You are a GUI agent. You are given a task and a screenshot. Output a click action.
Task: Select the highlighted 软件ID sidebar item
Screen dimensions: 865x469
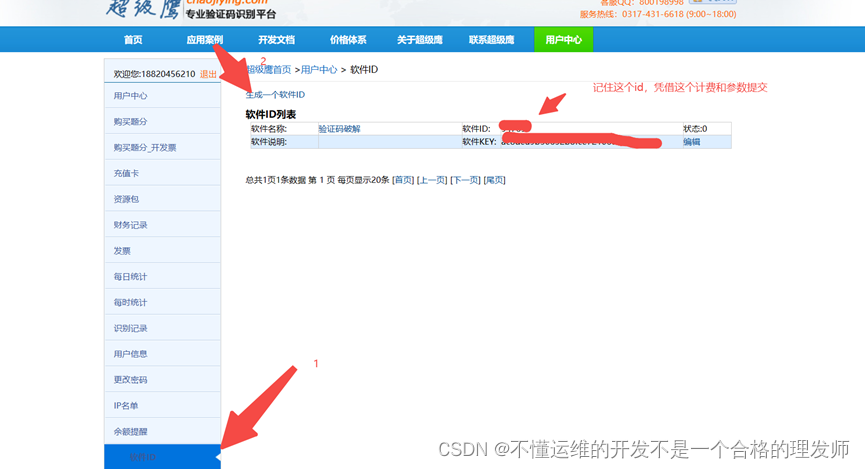pos(162,457)
